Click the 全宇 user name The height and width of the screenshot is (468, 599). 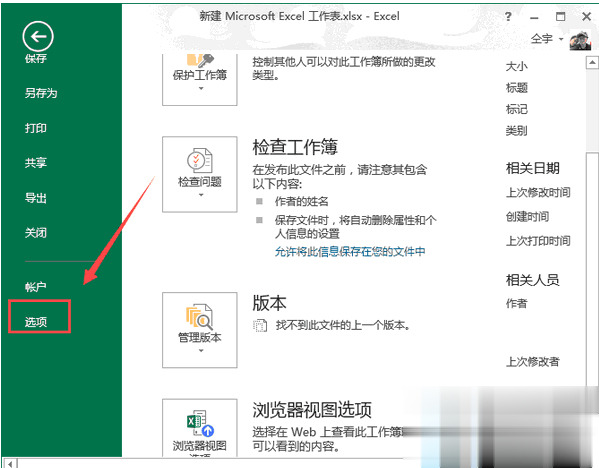pyautogui.click(x=542, y=39)
